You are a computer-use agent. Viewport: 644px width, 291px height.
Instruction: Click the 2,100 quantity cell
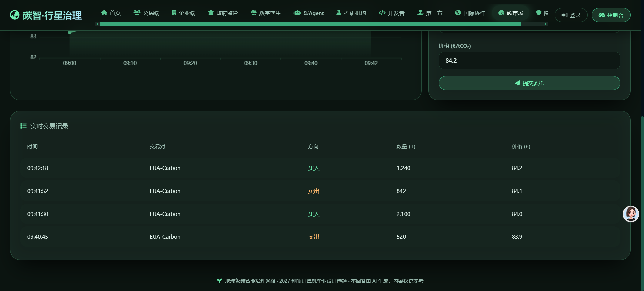click(404, 214)
